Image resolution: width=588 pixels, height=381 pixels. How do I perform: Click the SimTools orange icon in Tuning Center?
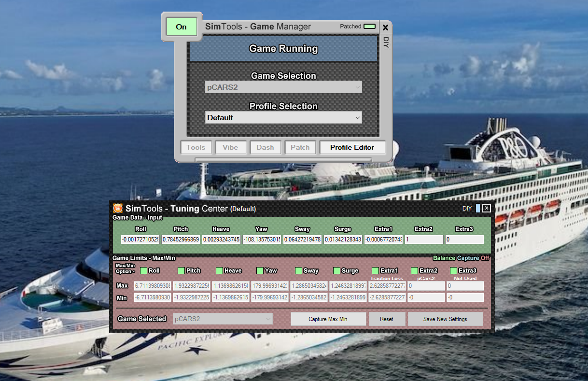coord(118,209)
